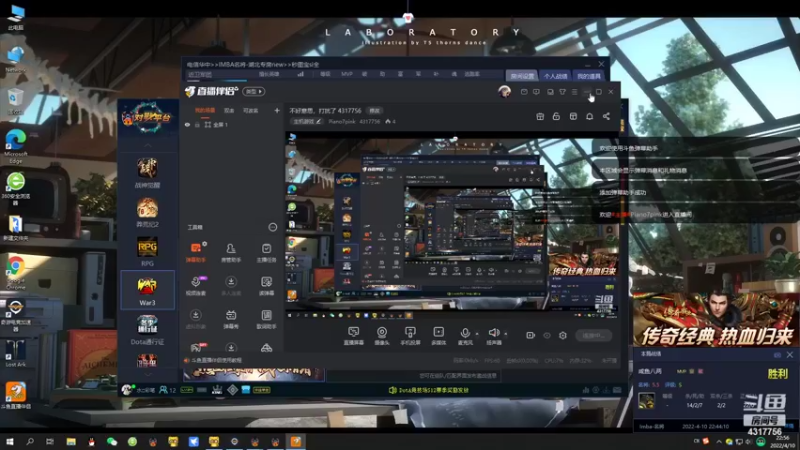Select the 全屏 1 source row
The width and height of the screenshot is (800, 450).
tap(233, 124)
